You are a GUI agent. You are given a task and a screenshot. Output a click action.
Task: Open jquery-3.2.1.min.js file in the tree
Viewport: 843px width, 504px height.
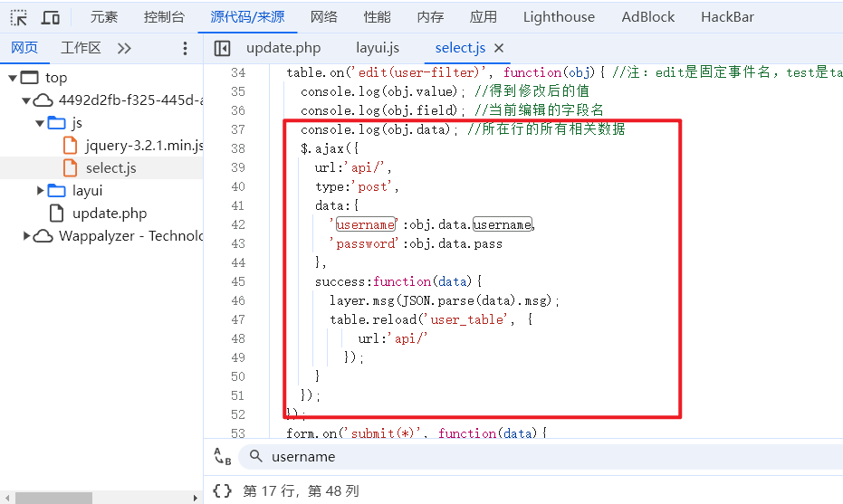pos(143,145)
